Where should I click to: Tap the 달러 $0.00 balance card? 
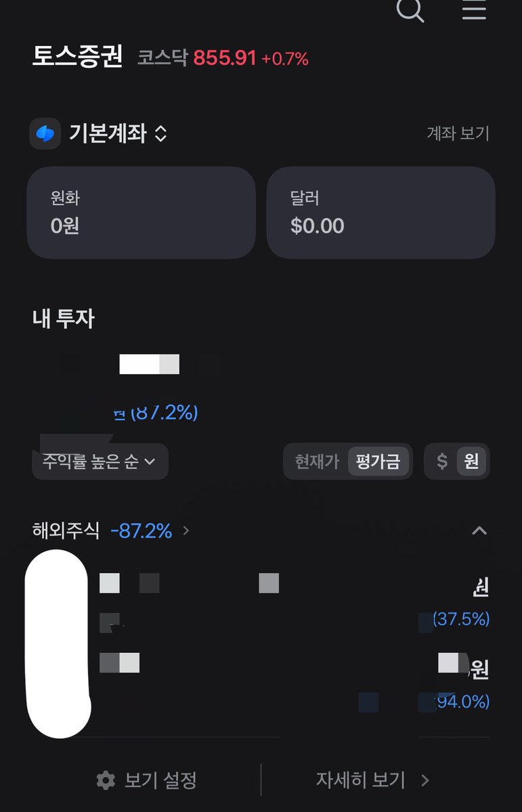pos(381,212)
